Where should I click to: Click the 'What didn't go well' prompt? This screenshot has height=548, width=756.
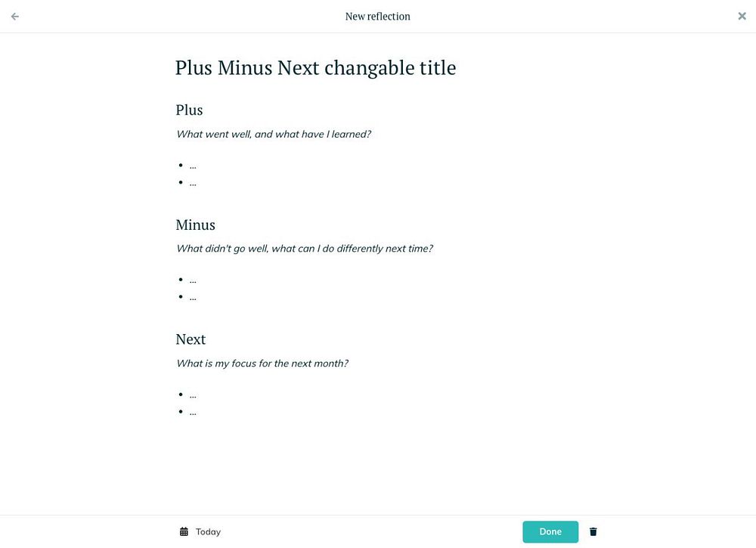coord(305,249)
